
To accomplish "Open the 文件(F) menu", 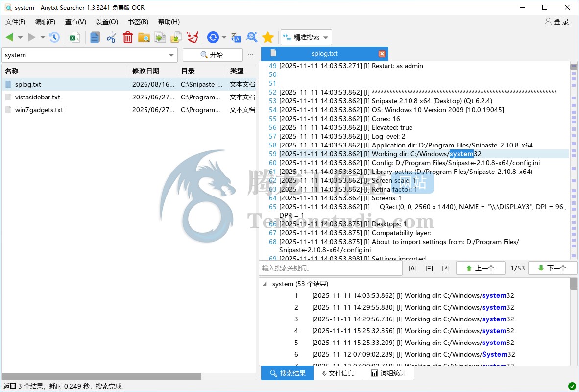I will pyautogui.click(x=16, y=22).
